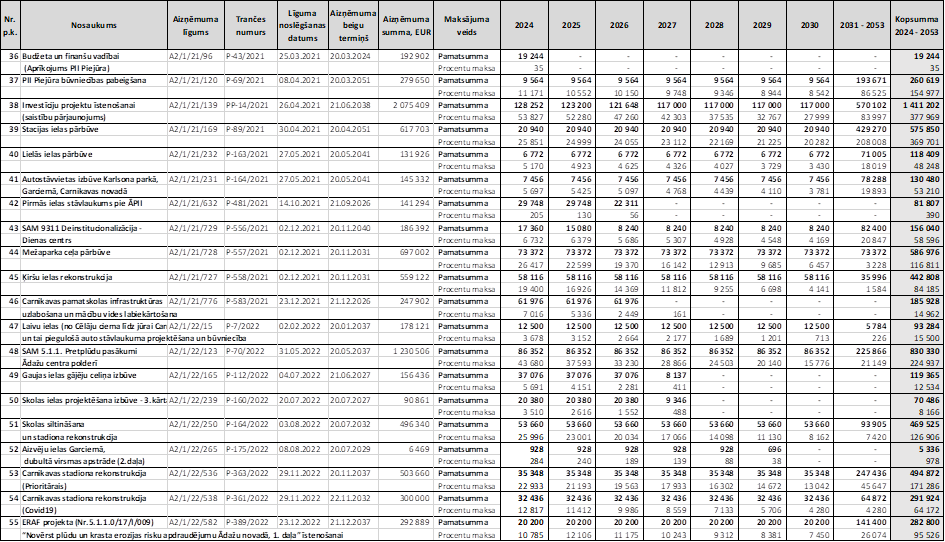Select contract cell A2/1/21/139
Screen dimensions: 945x542
[191, 104]
